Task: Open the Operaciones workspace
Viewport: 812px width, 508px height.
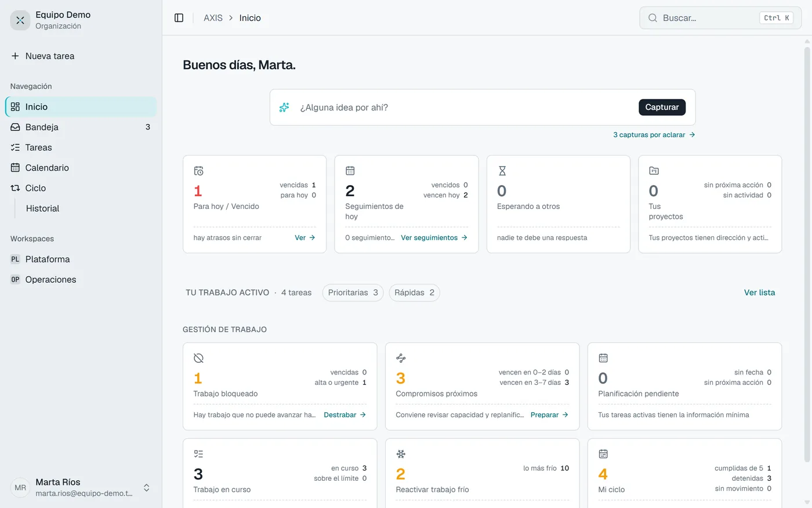Action: point(81,279)
